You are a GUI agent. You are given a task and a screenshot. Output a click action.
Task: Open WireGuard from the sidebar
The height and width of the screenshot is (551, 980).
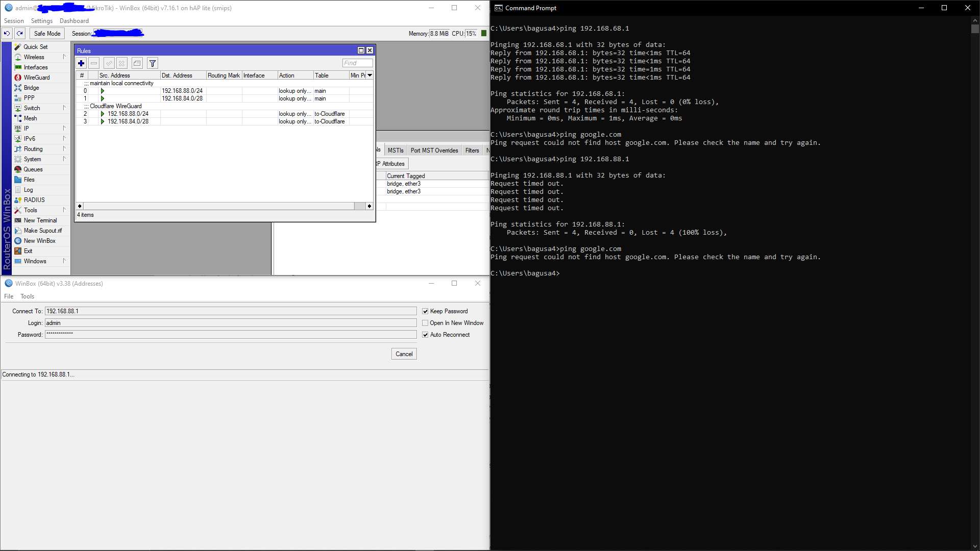coord(37,78)
